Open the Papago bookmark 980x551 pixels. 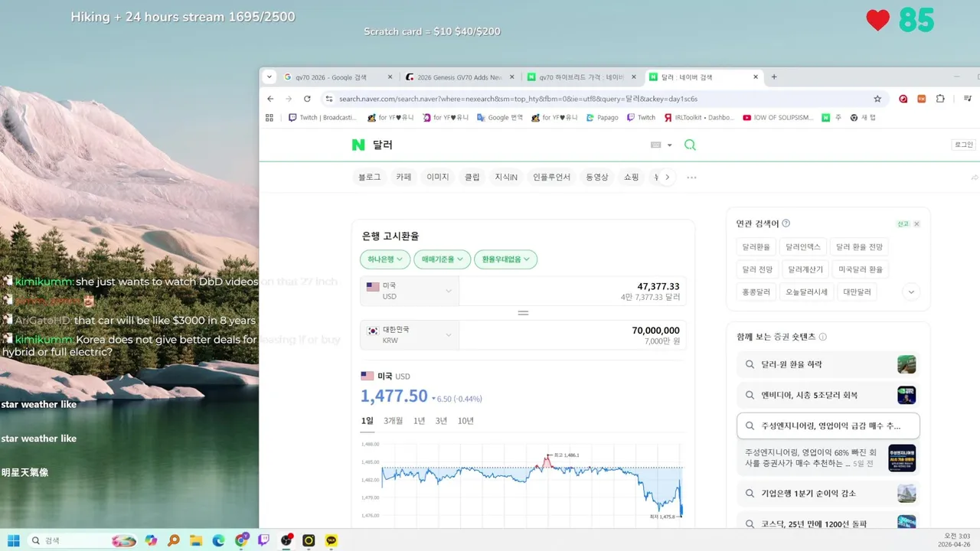tap(603, 118)
